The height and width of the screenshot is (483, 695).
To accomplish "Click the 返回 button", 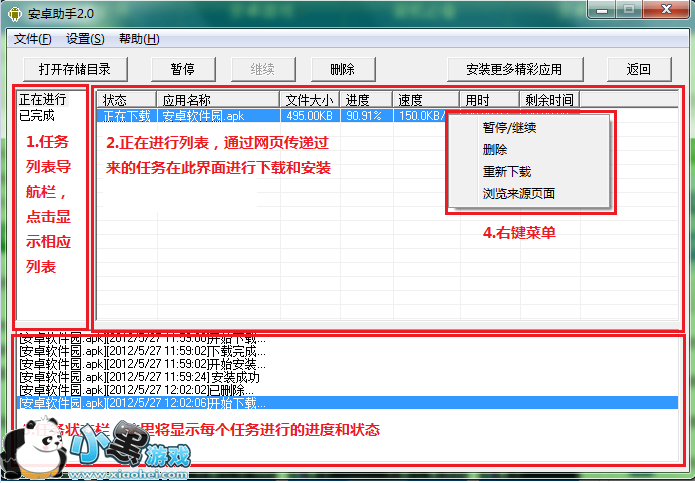I will (639, 69).
